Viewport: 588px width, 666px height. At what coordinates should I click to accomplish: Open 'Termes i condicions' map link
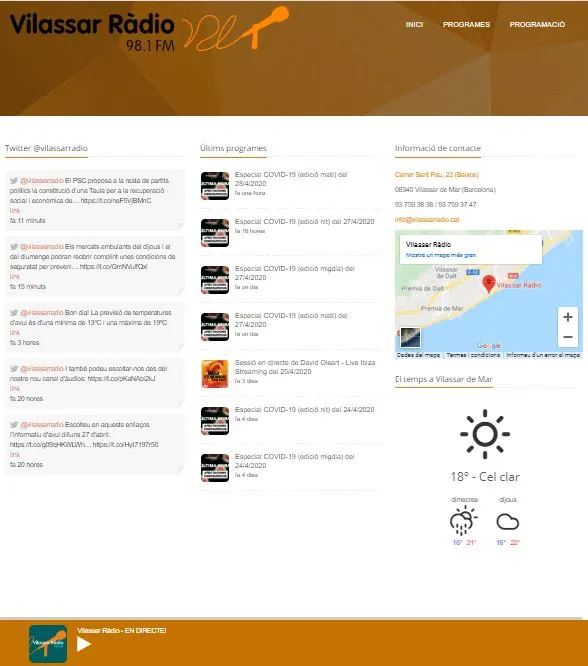tap(473, 355)
